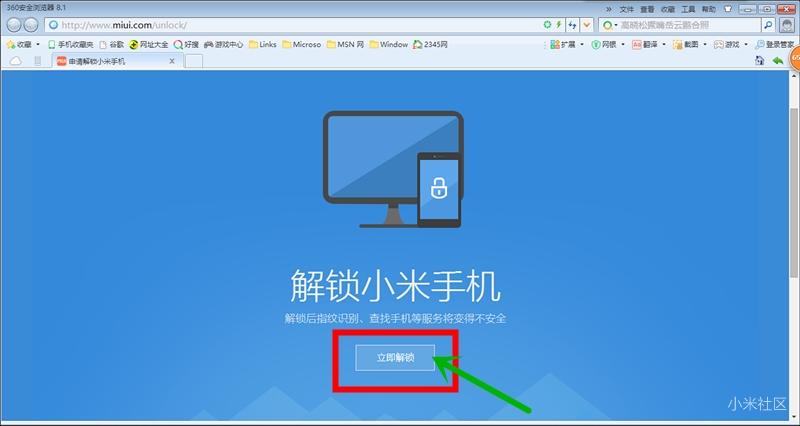This screenshot has height=426, width=800.
Task: Click the cloud icon left of tabs
Action: click(x=16, y=61)
